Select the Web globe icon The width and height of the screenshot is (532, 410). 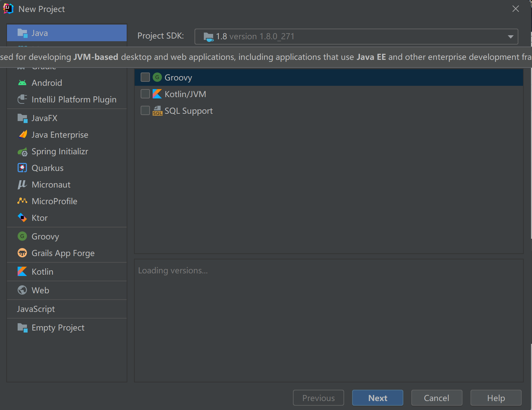pyautogui.click(x=22, y=290)
